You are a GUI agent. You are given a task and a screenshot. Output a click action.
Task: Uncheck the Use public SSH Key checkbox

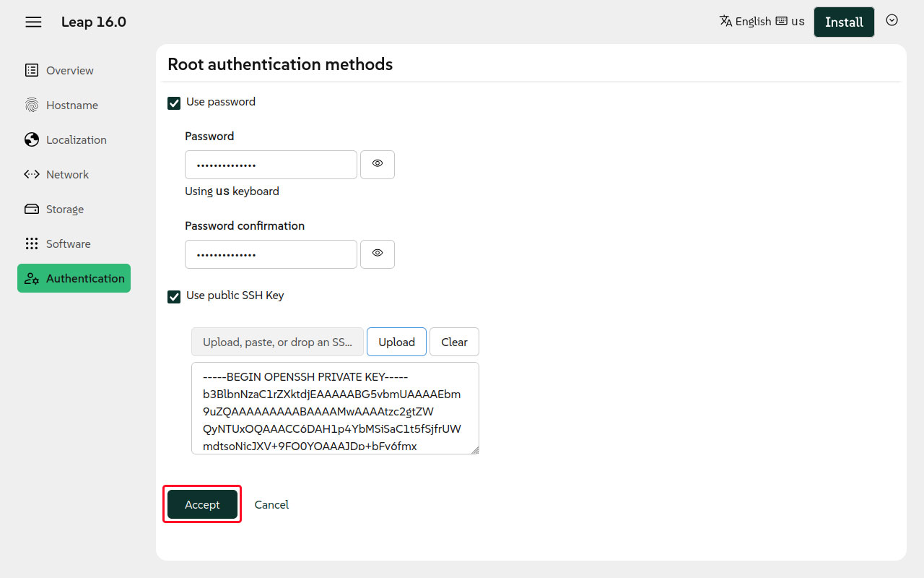tap(174, 296)
